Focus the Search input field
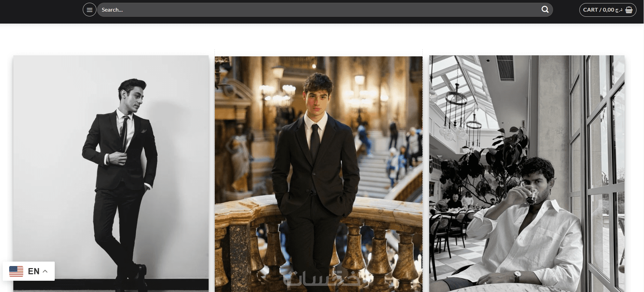644x292 pixels. coord(325,10)
